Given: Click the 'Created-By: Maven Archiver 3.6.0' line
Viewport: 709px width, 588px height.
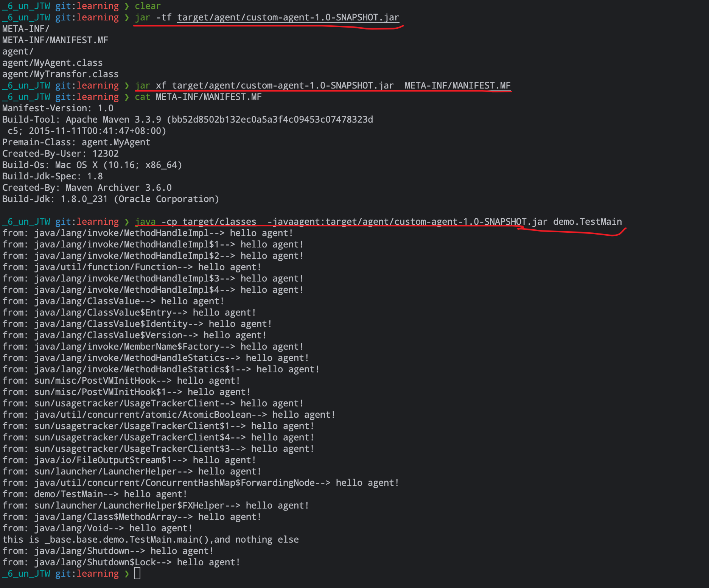Looking at the screenshot, I should tap(87, 188).
